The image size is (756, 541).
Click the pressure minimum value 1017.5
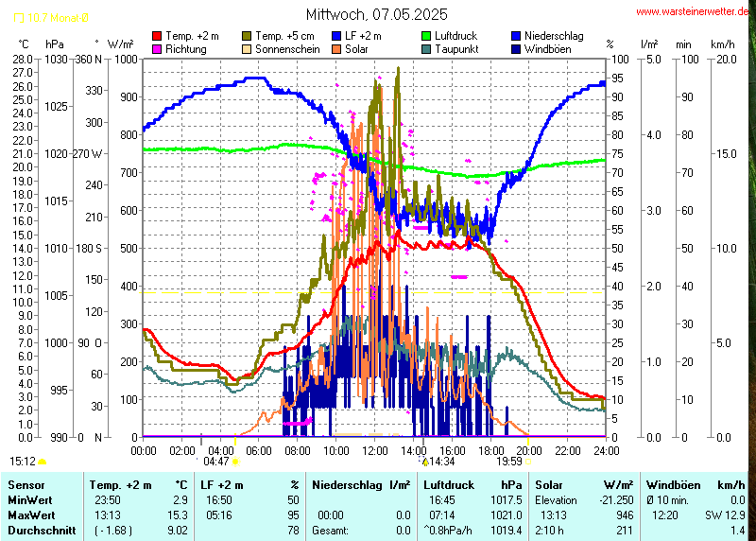pyautogui.click(x=507, y=500)
